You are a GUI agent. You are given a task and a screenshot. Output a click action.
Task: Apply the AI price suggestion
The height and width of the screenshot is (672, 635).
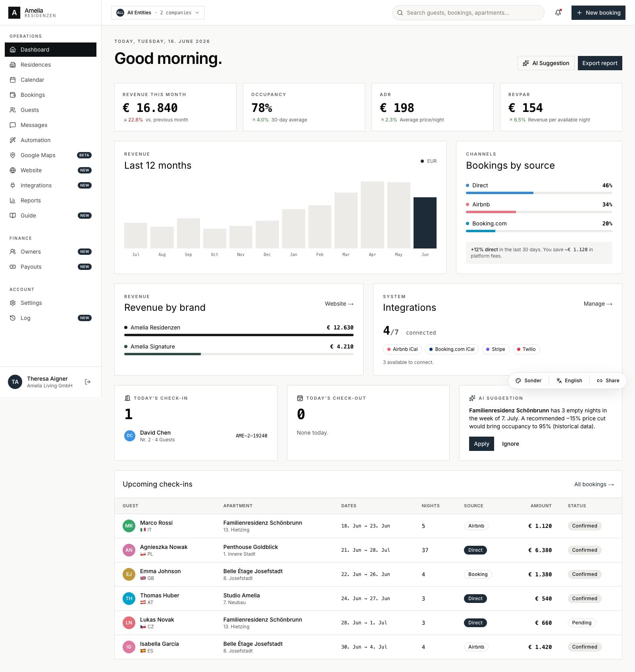481,444
